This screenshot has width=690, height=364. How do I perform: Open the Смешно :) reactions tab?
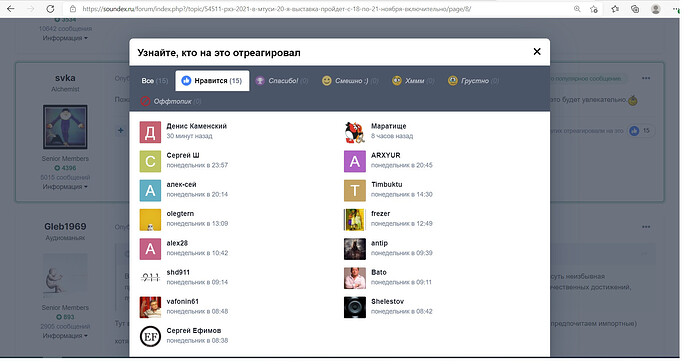pyautogui.click(x=350, y=81)
